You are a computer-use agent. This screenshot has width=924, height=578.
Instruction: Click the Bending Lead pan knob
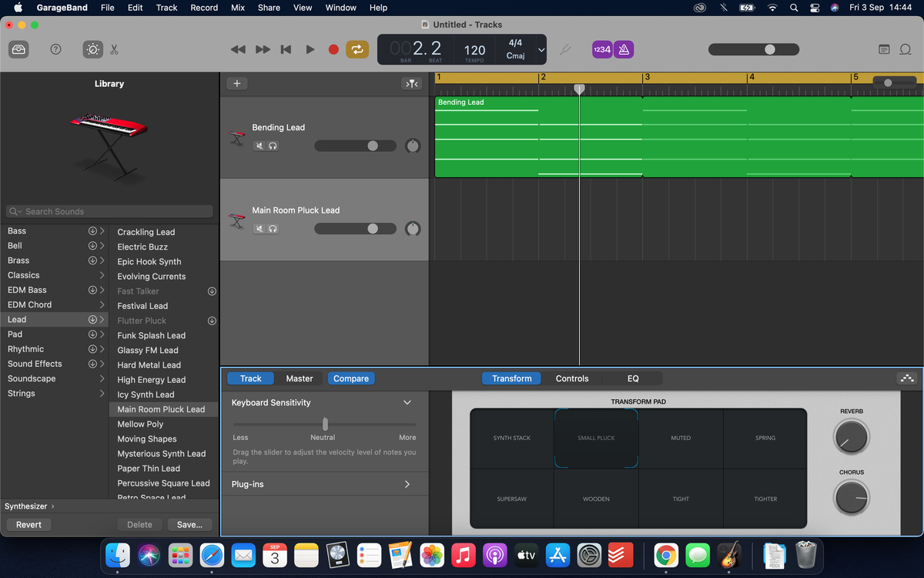coord(413,146)
